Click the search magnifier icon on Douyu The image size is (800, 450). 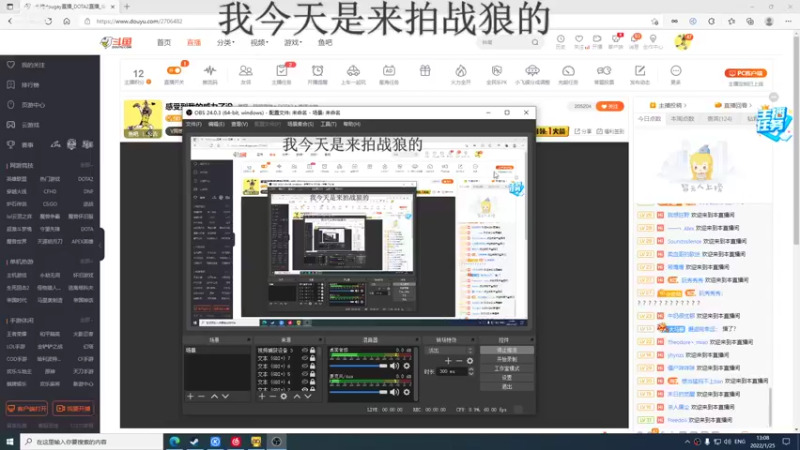[x=535, y=42]
